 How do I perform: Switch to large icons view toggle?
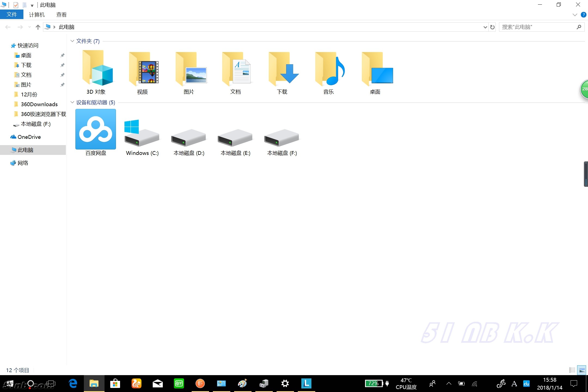(x=582, y=370)
